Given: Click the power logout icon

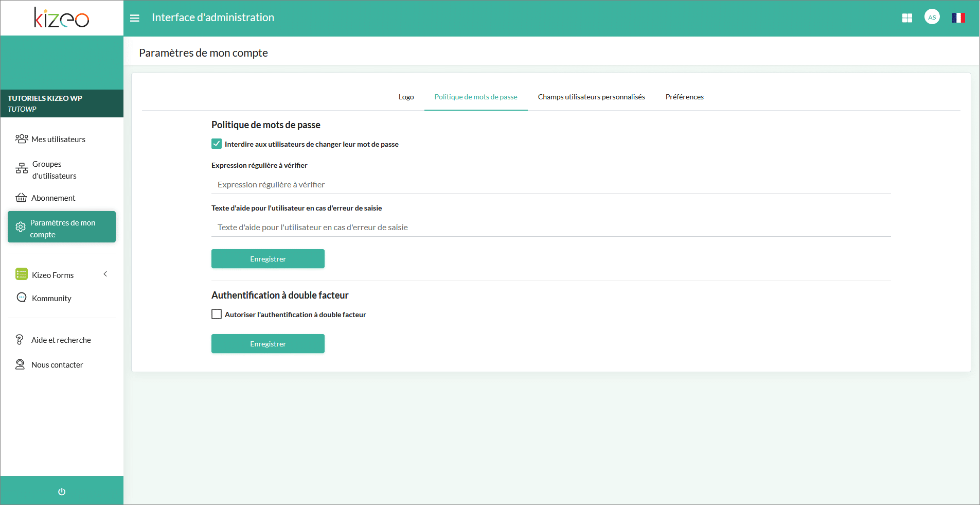Looking at the screenshot, I should 62,492.
